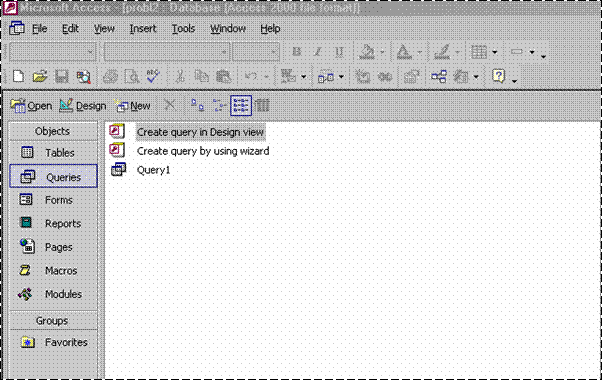Expand the Analyze dropdown arrow

click(341, 77)
